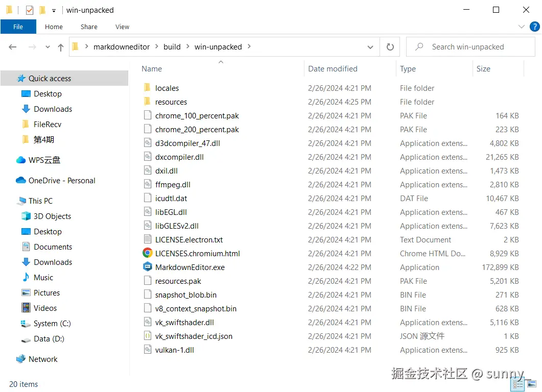Screen dimensions: 542x392
Task: Open the File ribbon tab
Action: [18, 27]
